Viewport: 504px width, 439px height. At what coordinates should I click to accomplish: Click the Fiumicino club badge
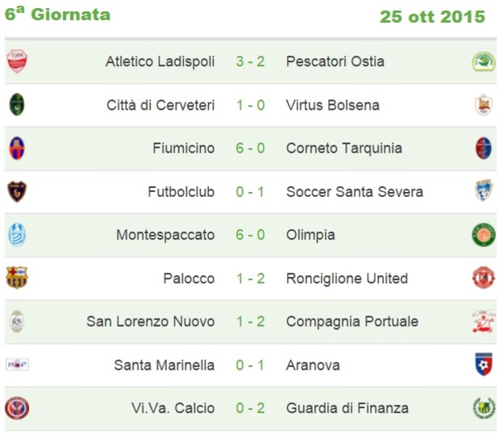click(x=17, y=148)
